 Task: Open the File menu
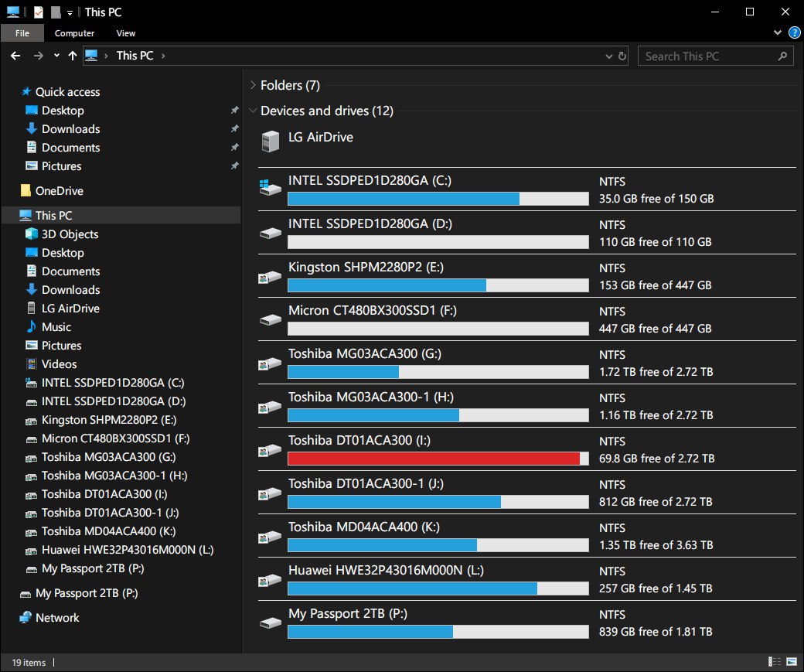pos(22,33)
